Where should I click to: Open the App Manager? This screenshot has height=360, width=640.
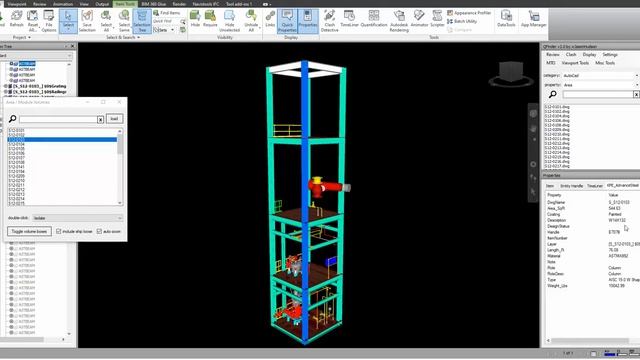[x=533, y=19]
